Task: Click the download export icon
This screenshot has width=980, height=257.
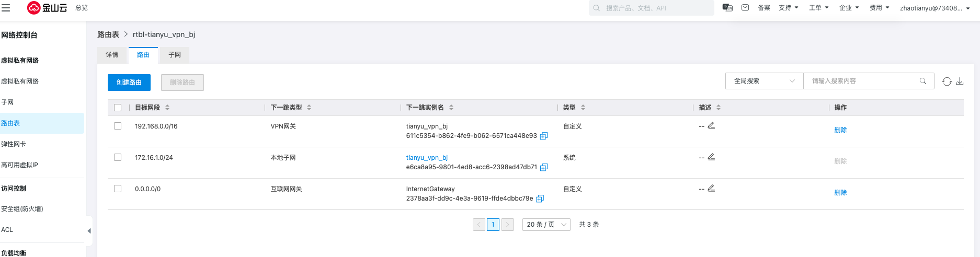Action: click(960, 81)
